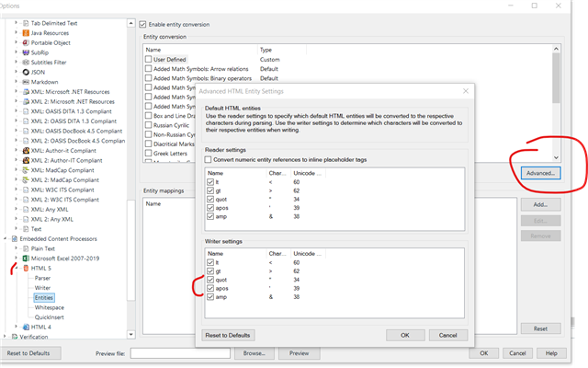588x368 pixels.
Task: Expand the XML: Any XML node
Action: (17, 209)
